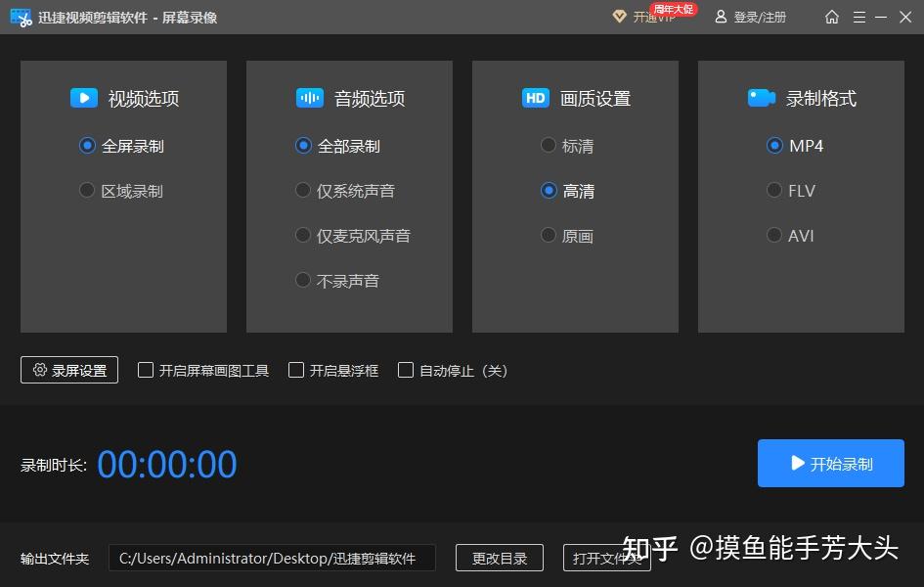
Task: Click the 输出文件夹 label
Action: tap(55, 558)
